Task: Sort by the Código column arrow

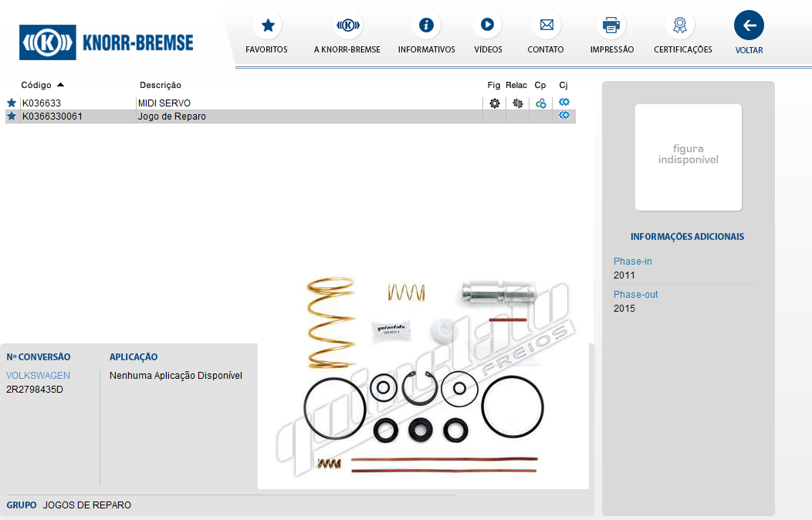Action: click(61, 85)
